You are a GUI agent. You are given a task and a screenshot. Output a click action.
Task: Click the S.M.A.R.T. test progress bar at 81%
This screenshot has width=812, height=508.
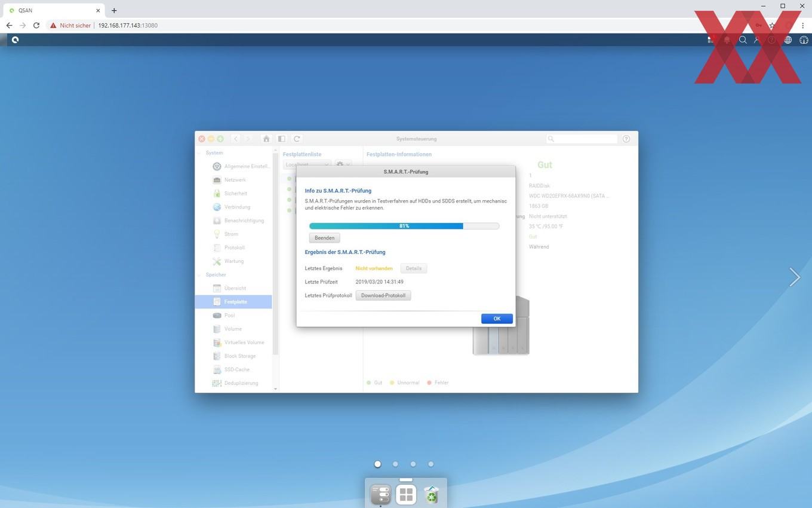[404, 226]
